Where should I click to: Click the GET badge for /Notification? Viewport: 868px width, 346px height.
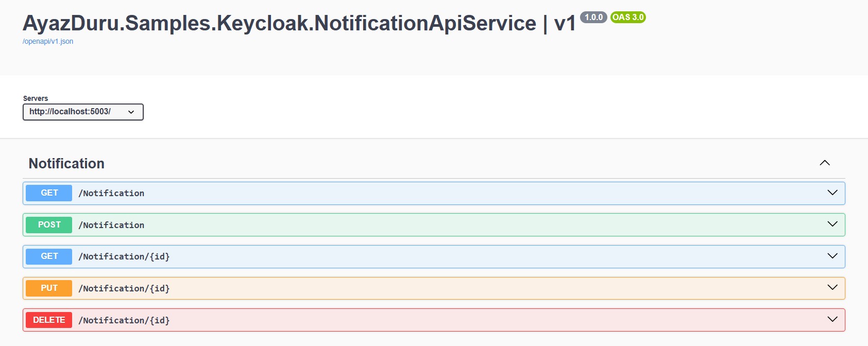tap(49, 193)
